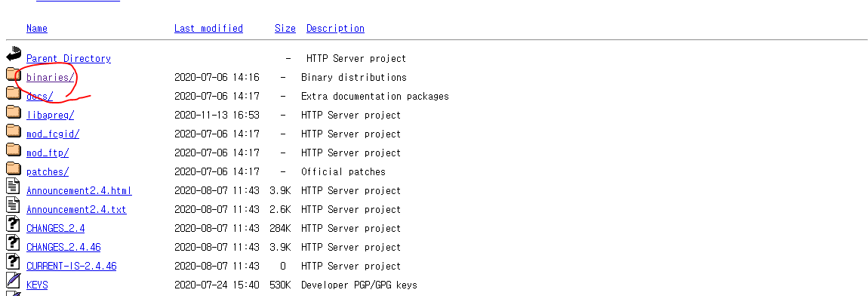The image size is (868, 296).
Task: Click the date '2020-07-06 14:16' for binaries
Action: pos(217,78)
